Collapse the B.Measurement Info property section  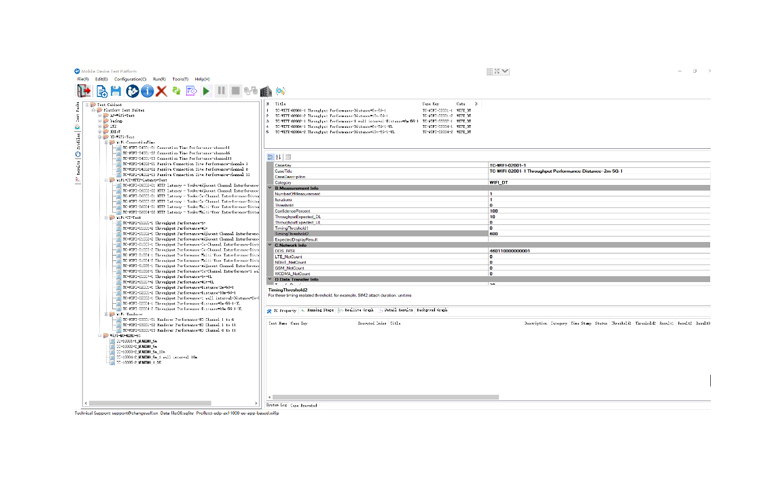coord(270,188)
